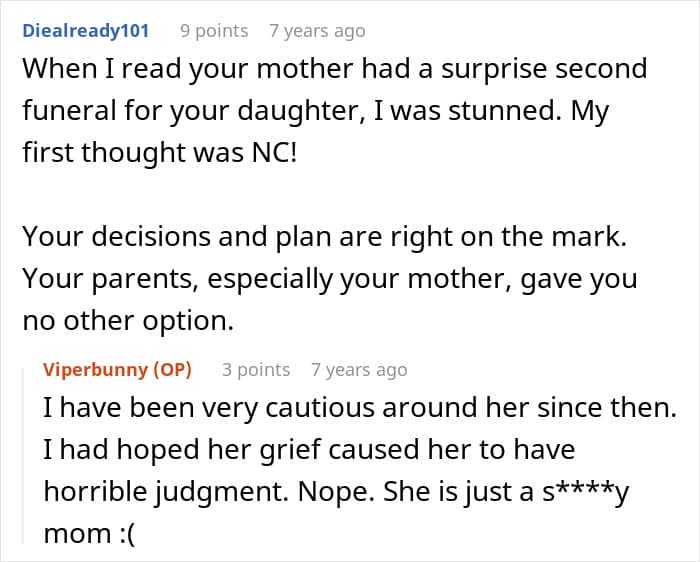Open the Diealready101 user profile
700x562 pixels.
point(85,31)
